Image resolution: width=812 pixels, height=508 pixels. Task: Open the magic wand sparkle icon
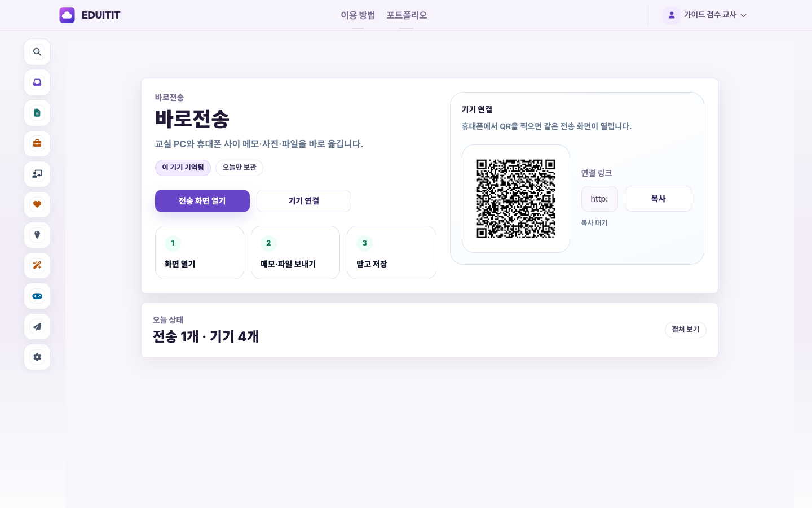37,265
